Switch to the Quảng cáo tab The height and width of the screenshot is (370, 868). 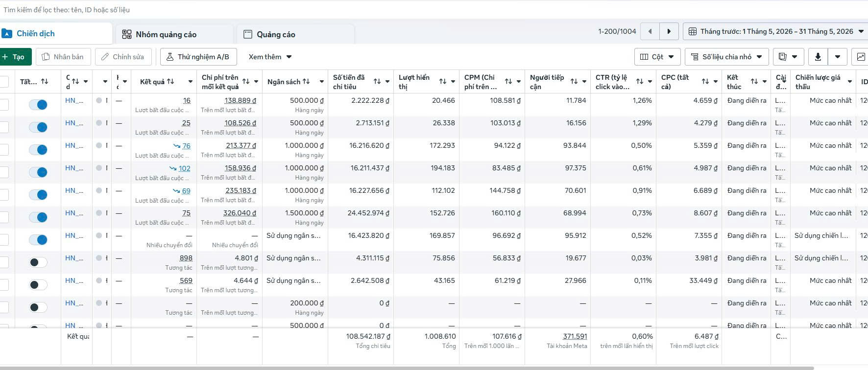[x=295, y=34]
